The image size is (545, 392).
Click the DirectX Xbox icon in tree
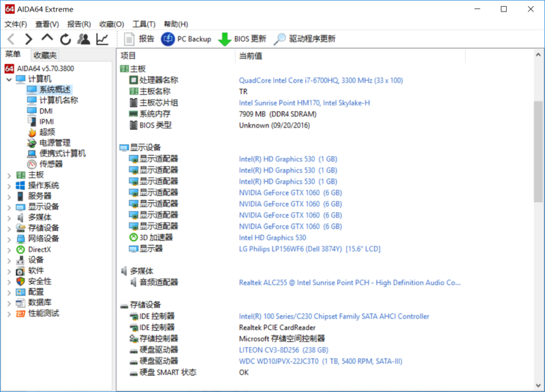[20, 250]
